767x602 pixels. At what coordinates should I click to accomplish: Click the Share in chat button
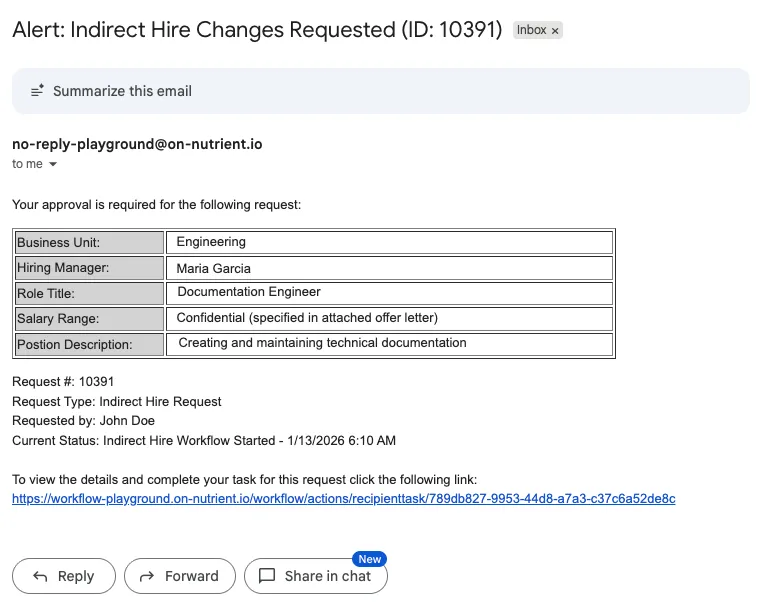[x=316, y=576]
